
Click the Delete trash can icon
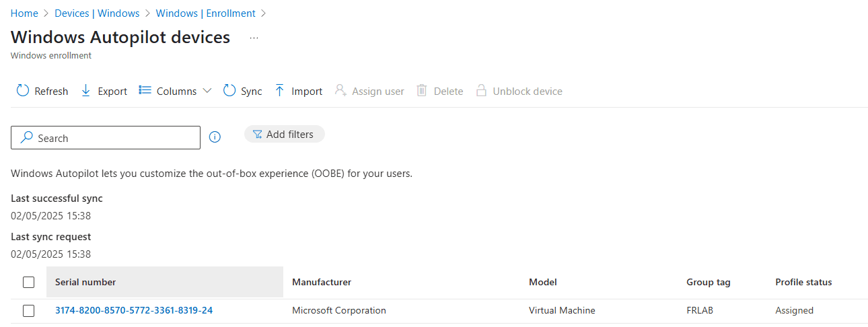[x=422, y=91]
